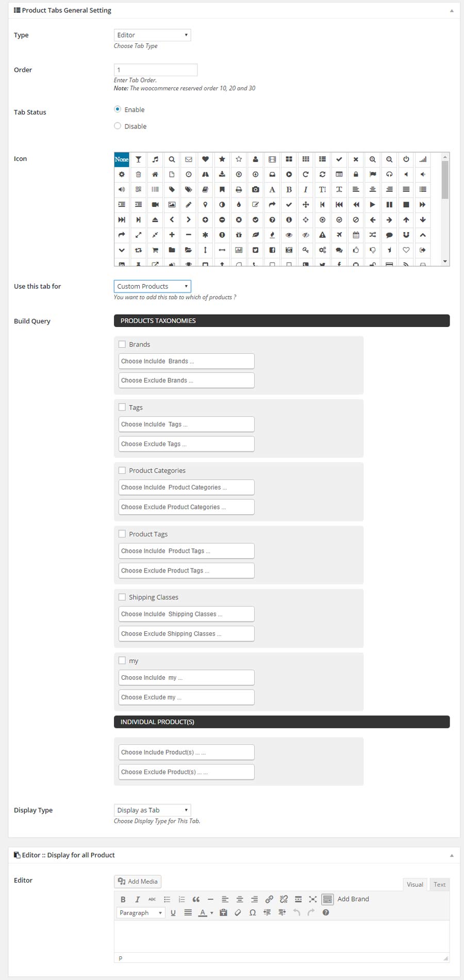
Task: Choose the warning triangle icon in the grid
Action: coord(322,235)
